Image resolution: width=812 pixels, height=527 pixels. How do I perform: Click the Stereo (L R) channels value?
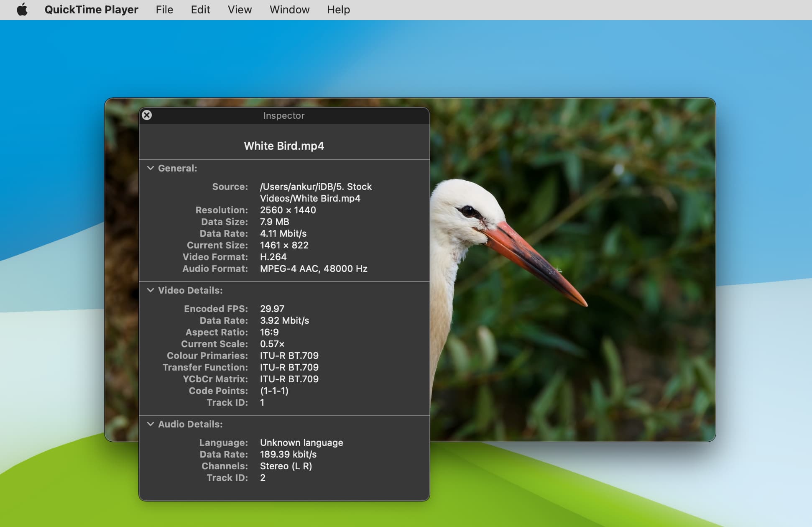(x=286, y=466)
